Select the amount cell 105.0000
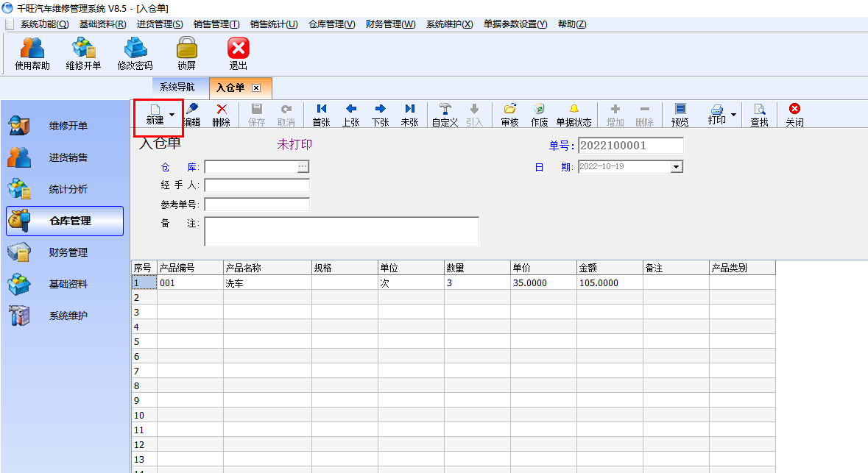 610,282
